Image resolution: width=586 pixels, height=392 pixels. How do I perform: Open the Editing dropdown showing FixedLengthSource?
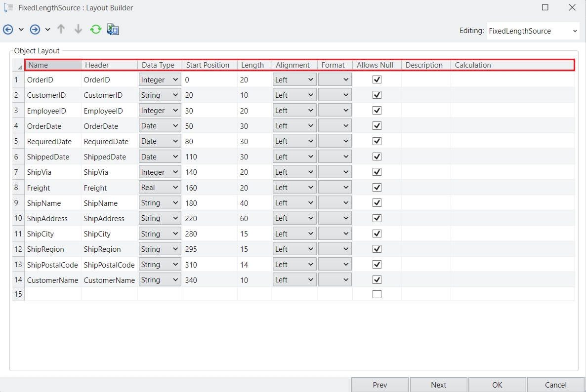(533, 31)
